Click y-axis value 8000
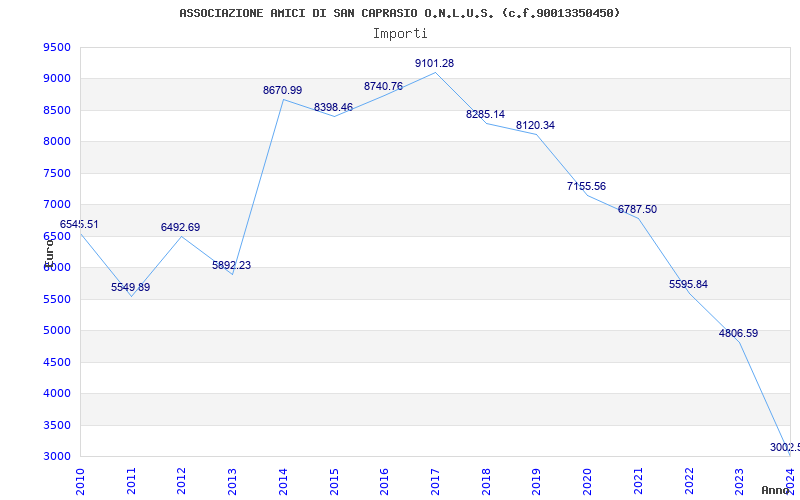800x500 pixels. [x=57, y=141]
